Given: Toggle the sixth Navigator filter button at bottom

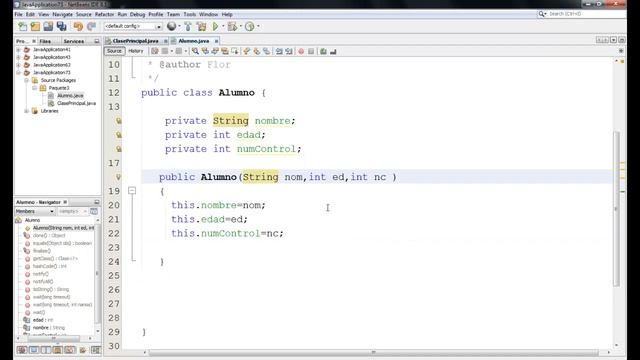Looking at the screenshot, I should (x=83, y=350).
